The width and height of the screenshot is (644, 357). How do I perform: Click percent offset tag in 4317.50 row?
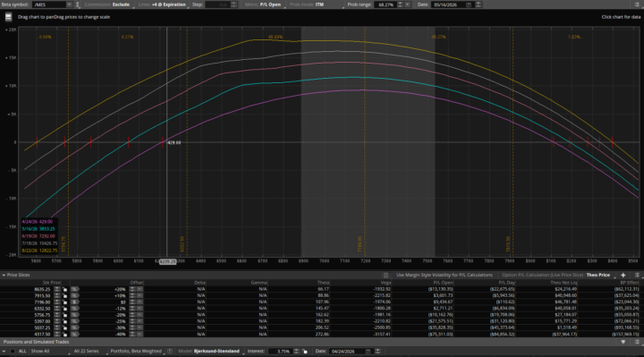[x=74, y=334]
